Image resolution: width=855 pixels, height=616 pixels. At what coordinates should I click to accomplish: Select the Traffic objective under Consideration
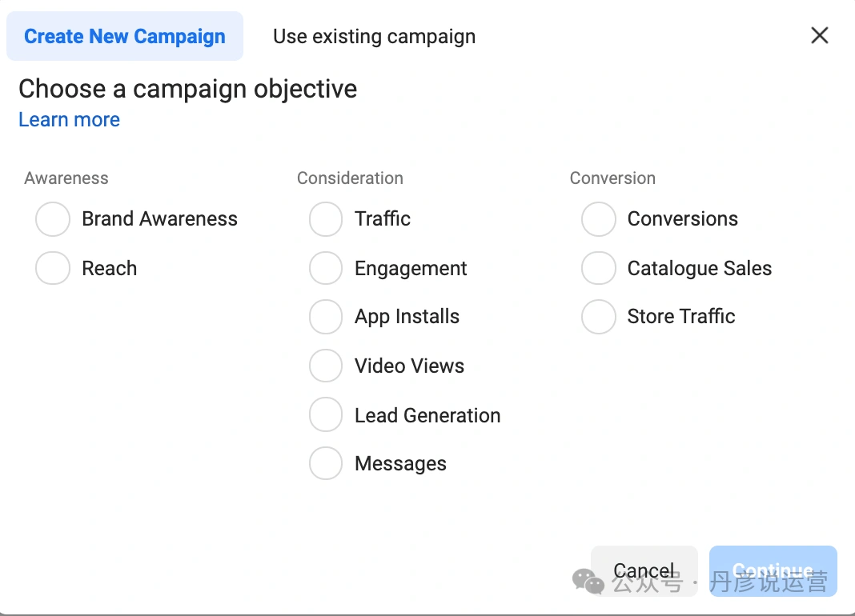[x=326, y=219]
